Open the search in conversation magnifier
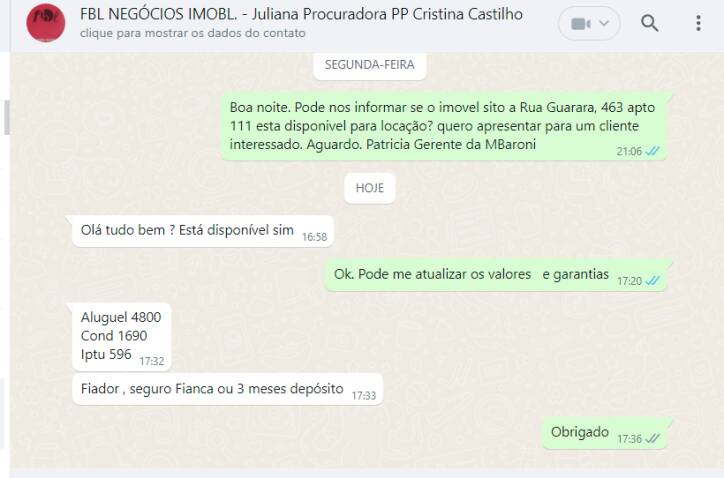 pos(649,23)
